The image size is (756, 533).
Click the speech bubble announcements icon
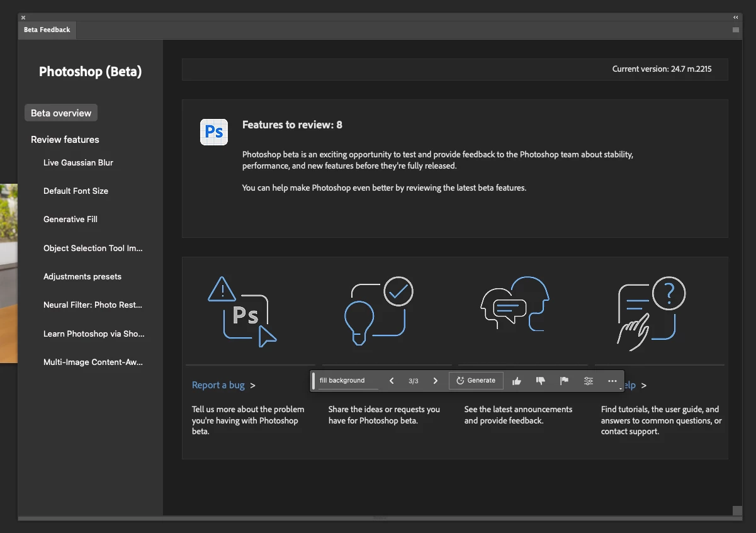click(x=514, y=304)
